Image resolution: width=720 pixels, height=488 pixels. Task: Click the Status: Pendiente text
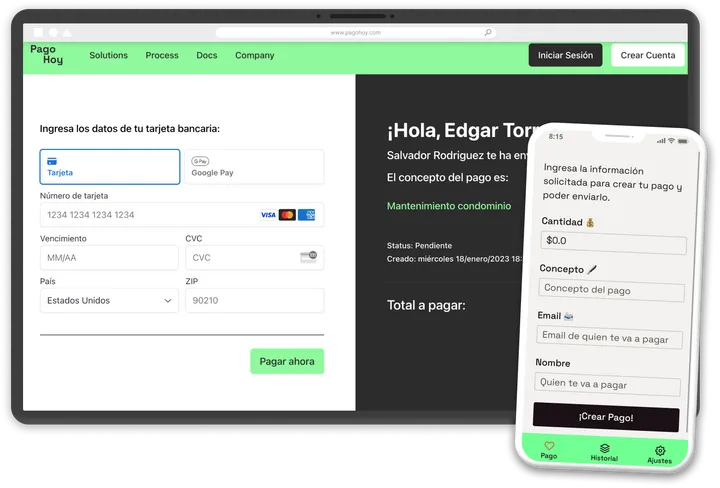[419, 246]
